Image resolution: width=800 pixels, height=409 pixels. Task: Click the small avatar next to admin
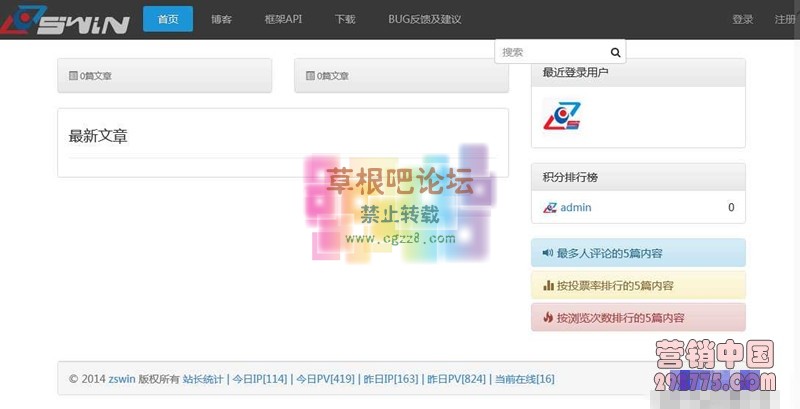point(549,208)
